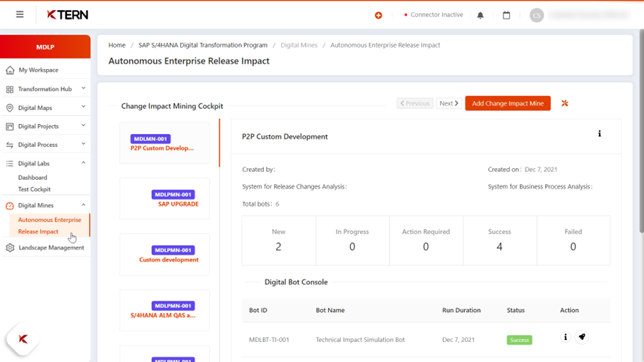Click the My Workspace home icon
This screenshot has width=644, height=362.
10,70
